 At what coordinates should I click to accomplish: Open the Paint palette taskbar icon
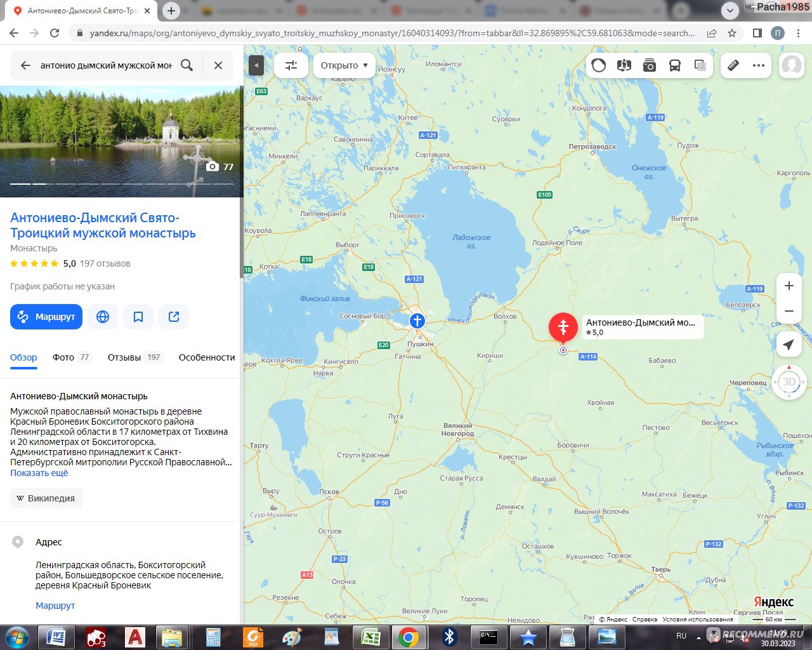coord(292,637)
